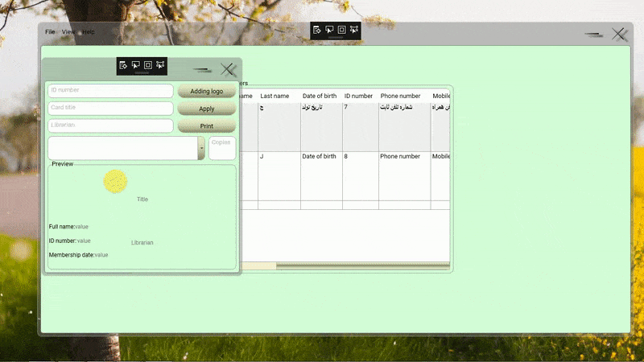Click the Title label in card preview
644x362 pixels.
coord(142,200)
